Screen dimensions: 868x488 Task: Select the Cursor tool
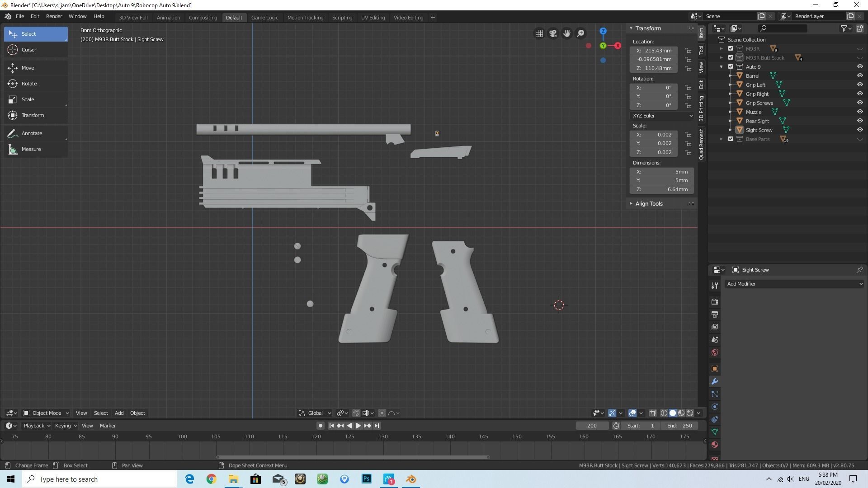pyautogui.click(x=36, y=50)
